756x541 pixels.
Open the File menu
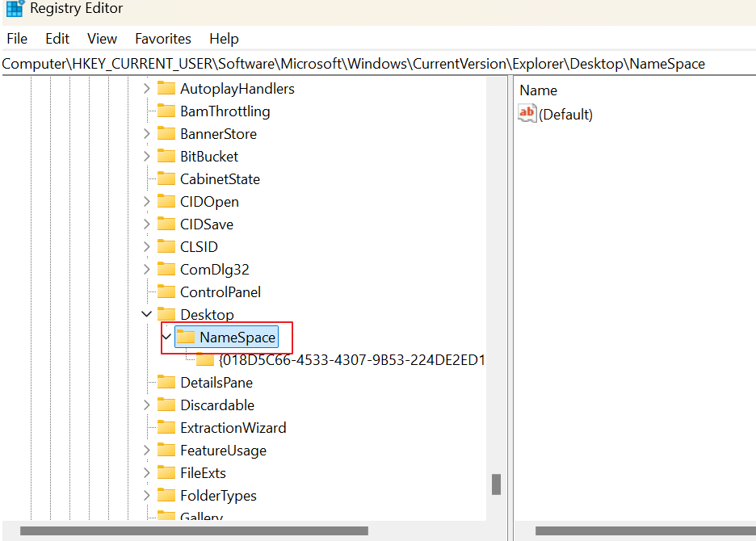pos(17,39)
